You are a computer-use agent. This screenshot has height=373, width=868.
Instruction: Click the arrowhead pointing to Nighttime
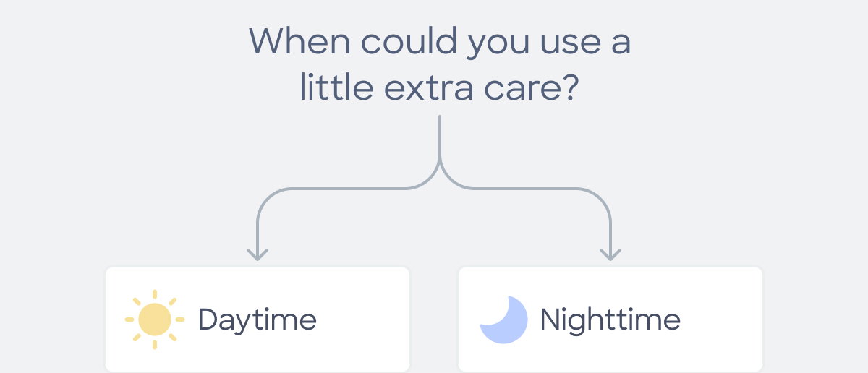point(611,254)
